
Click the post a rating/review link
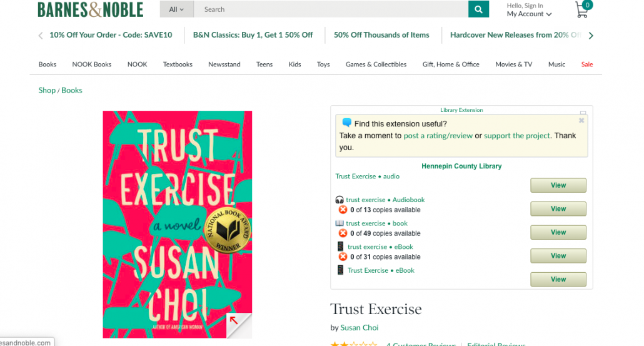438,136
